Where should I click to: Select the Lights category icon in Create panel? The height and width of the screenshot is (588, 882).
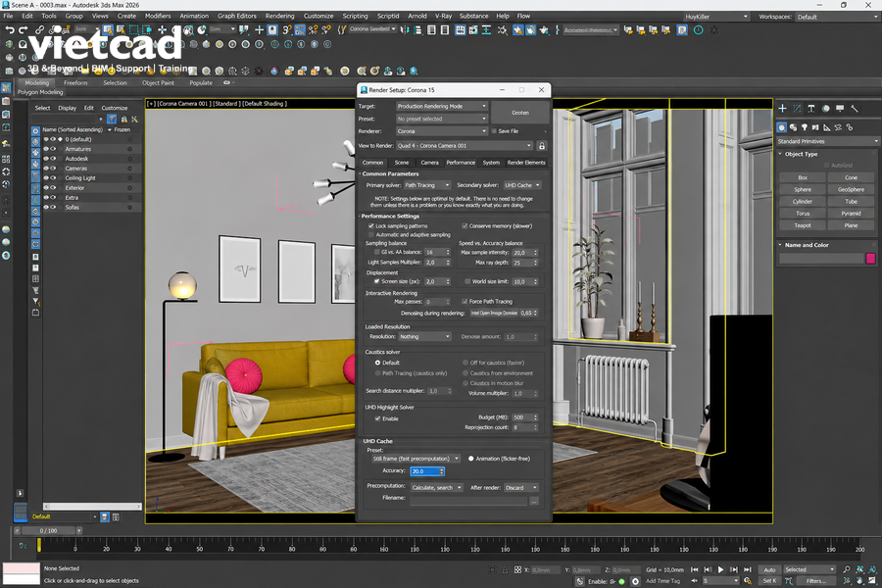[805, 127]
